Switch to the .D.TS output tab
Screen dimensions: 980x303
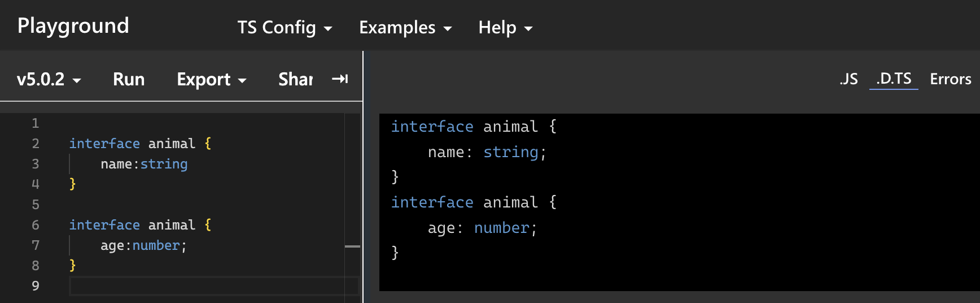tap(894, 79)
